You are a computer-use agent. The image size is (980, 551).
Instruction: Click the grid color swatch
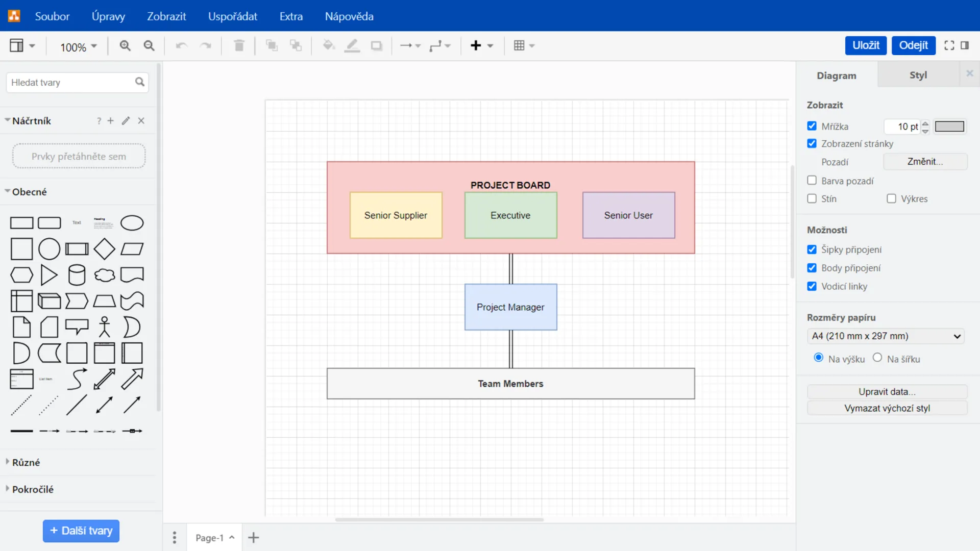(949, 127)
